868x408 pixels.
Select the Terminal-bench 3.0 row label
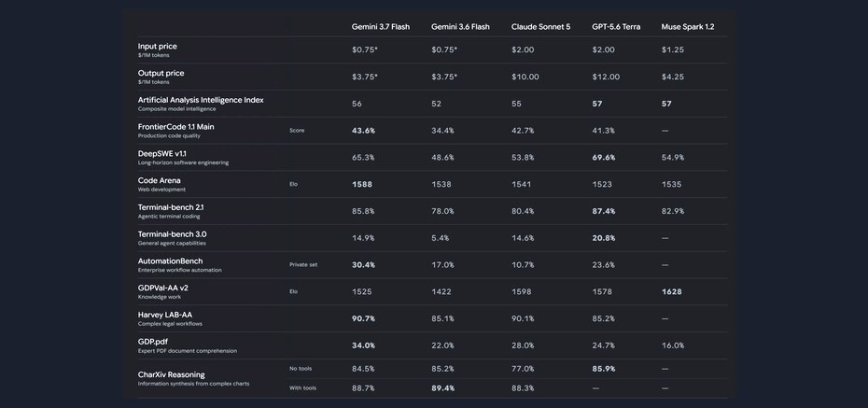pos(172,234)
